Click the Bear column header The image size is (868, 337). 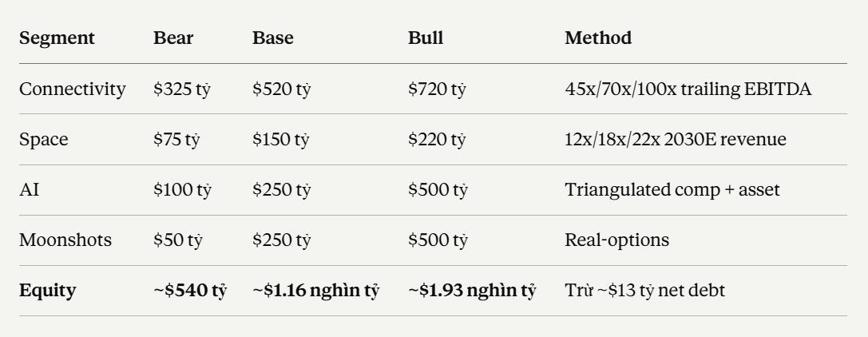[x=173, y=38]
